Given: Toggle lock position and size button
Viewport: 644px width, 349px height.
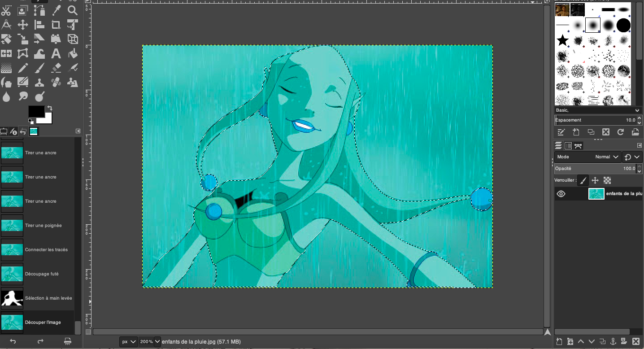Looking at the screenshot, I should [595, 180].
